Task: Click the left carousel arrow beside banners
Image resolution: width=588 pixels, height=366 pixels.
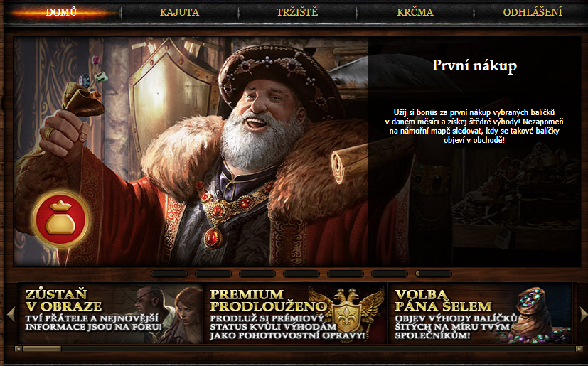Action: pos(11,314)
